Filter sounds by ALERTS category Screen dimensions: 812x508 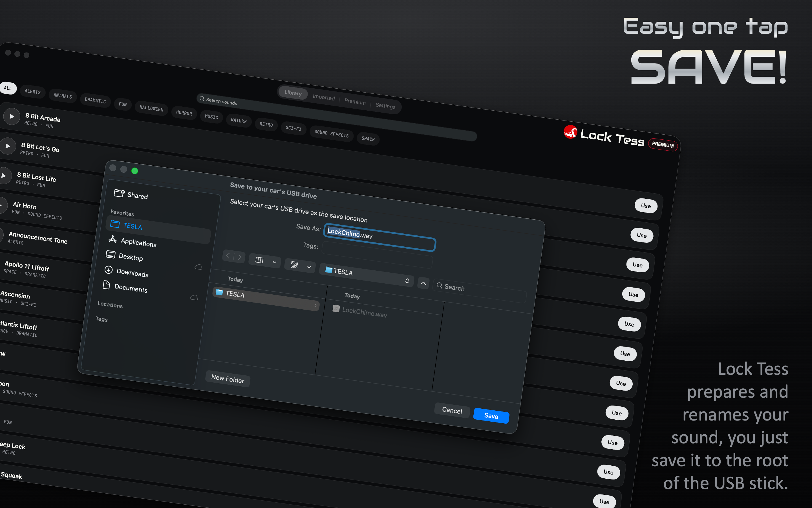(32, 92)
